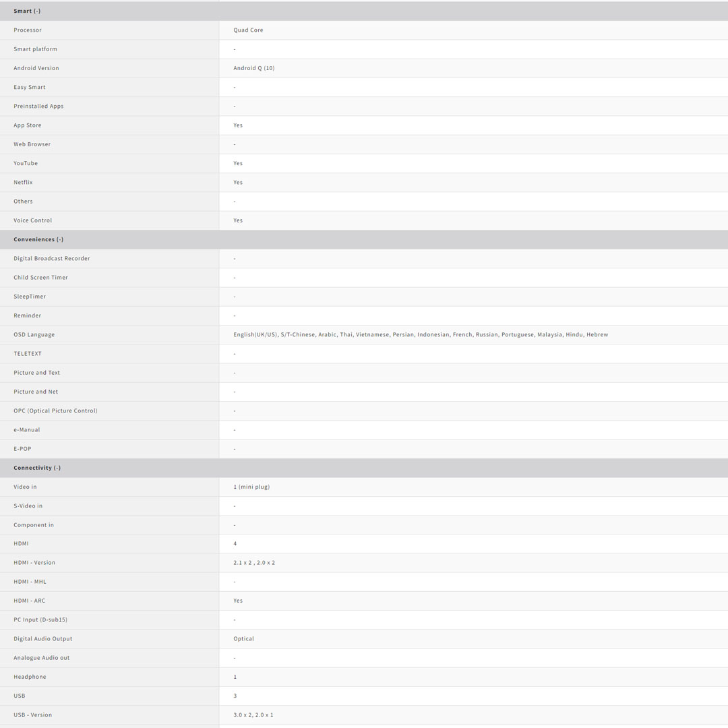Click the Netflix row label
Viewport: 728px width, 728px height.
(x=23, y=182)
